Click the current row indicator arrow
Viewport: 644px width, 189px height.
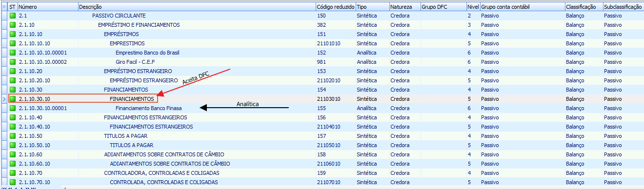click(4, 99)
